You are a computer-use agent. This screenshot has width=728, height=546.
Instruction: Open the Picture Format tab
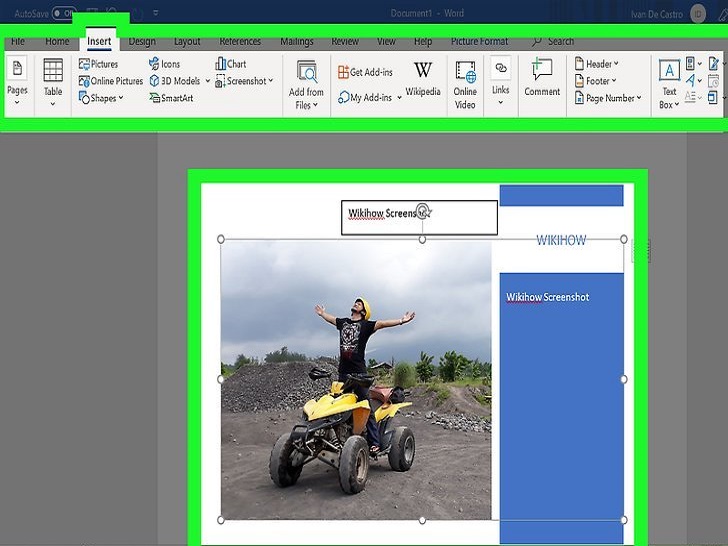click(x=479, y=42)
